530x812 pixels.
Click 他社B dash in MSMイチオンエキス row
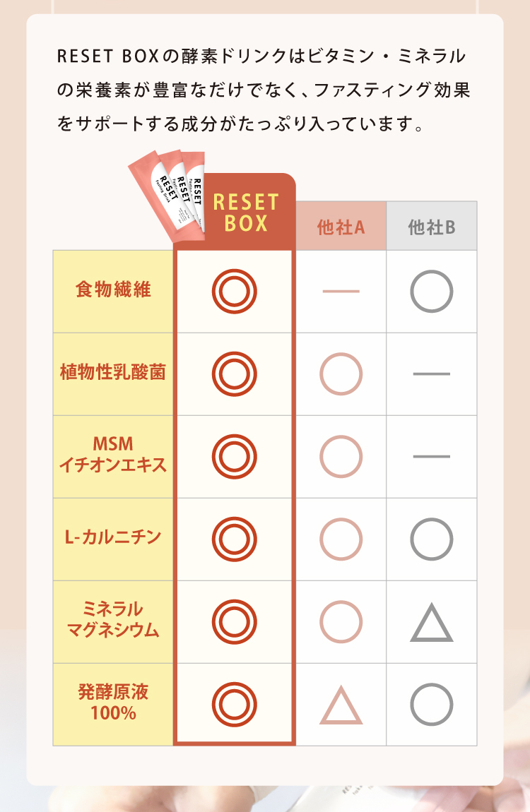432,456
